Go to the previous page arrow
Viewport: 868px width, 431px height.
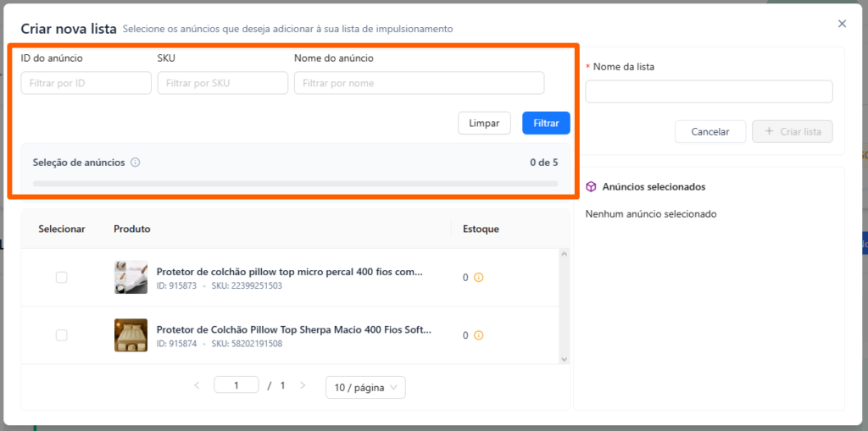pyautogui.click(x=197, y=385)
